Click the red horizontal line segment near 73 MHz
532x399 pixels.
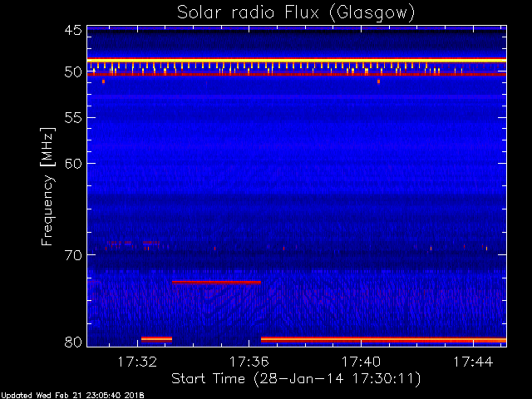coord(216,282)
